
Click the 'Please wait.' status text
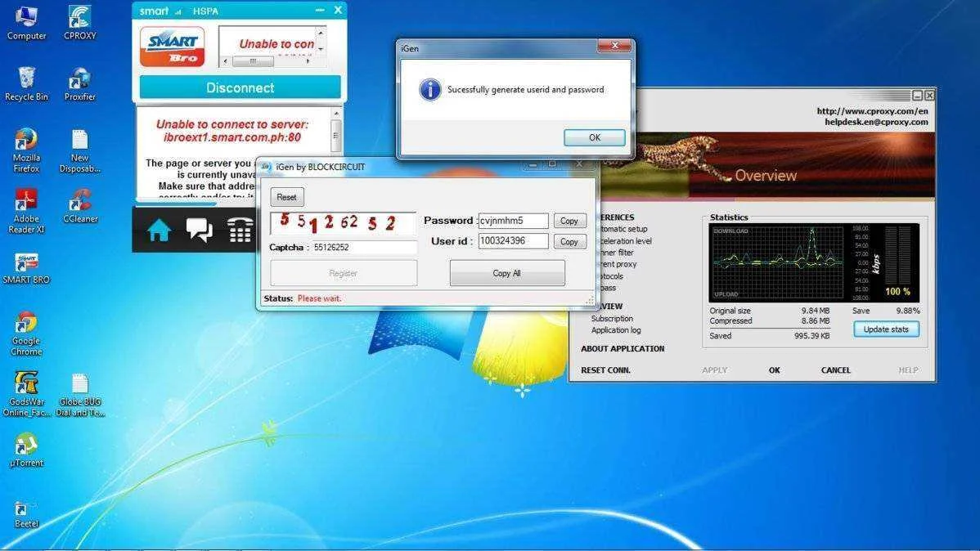point(319,298)
